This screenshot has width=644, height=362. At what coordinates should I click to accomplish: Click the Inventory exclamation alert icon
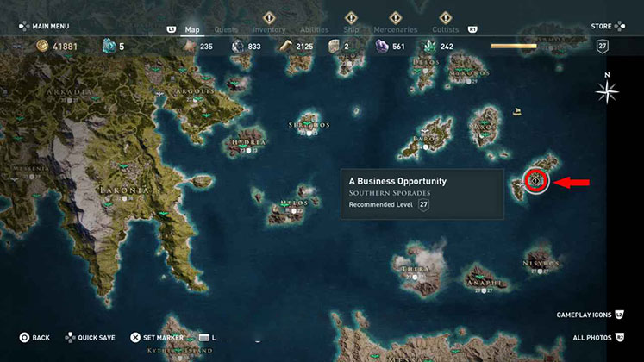tap(269, 17)
